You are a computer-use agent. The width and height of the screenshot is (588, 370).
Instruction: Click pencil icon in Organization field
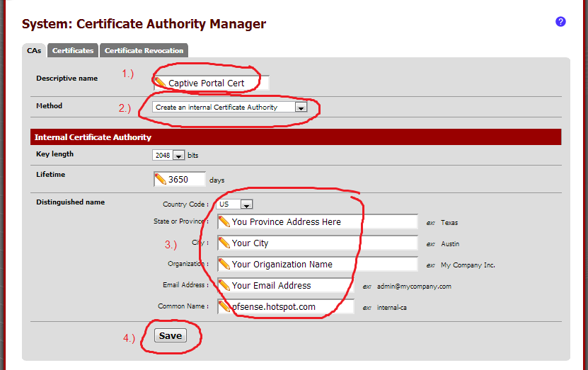224,264
